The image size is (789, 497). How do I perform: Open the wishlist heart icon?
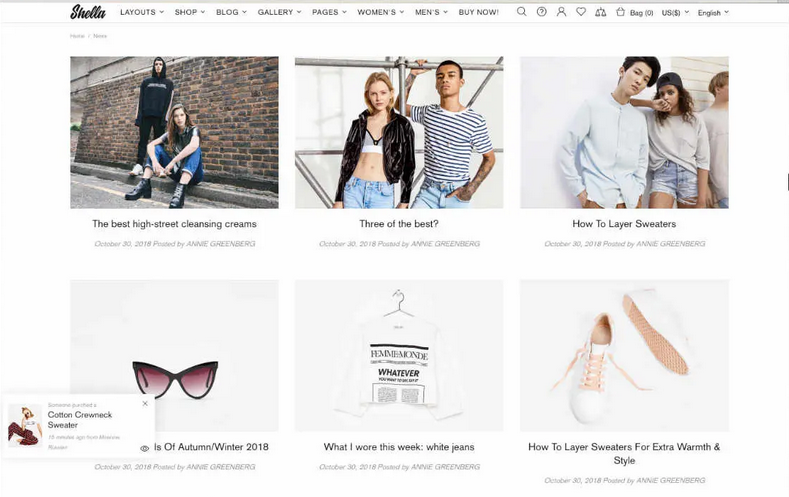tap(580, 12)
